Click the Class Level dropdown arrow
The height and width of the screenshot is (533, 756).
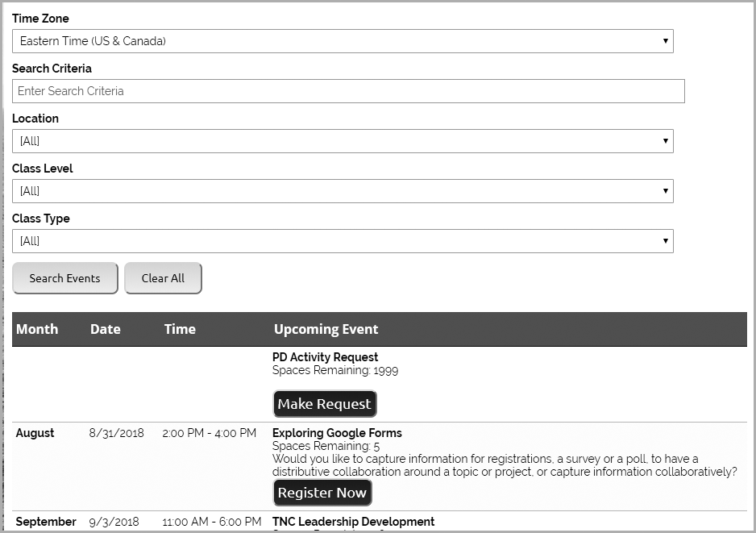point(665,190)
